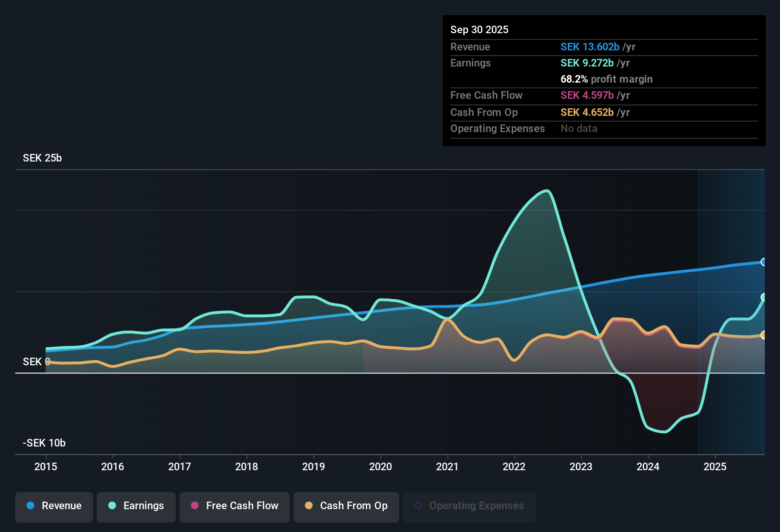Toggle the Earnings series visibility
The height and width of the screenshot is (532, 780).
[x=136, y=506]
